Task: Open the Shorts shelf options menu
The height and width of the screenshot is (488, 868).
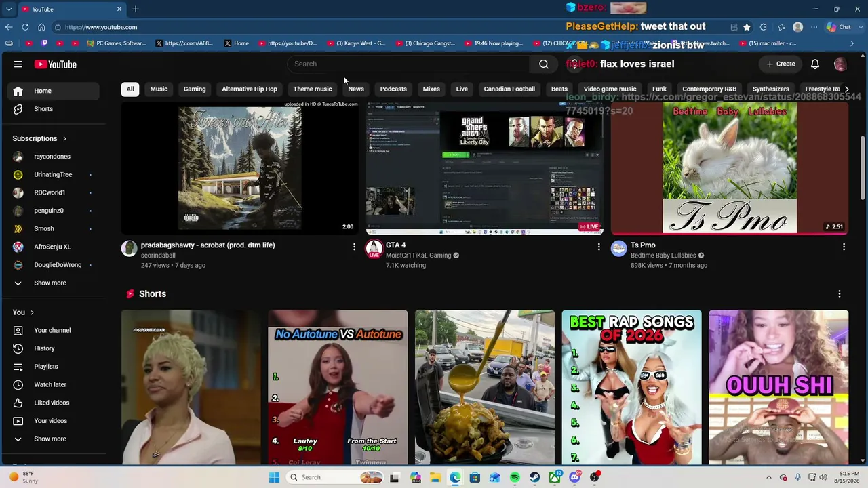Action: click(x=840, y=293)
